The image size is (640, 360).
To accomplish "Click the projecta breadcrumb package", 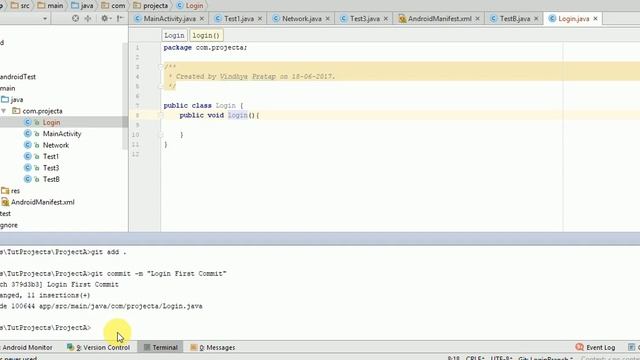I will (151, 6).
